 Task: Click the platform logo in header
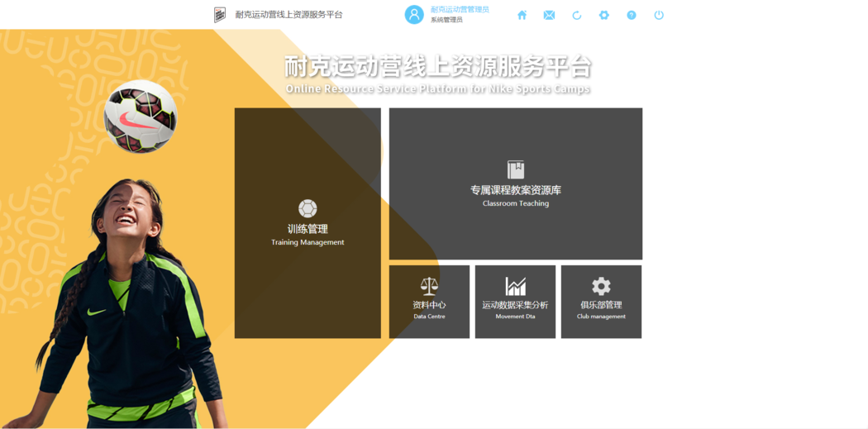220,15
